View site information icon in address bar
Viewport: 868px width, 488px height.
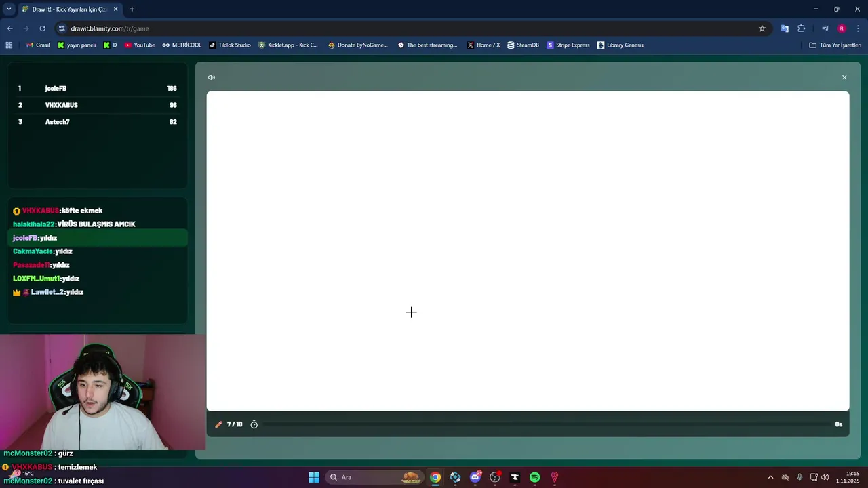(62, 28)
